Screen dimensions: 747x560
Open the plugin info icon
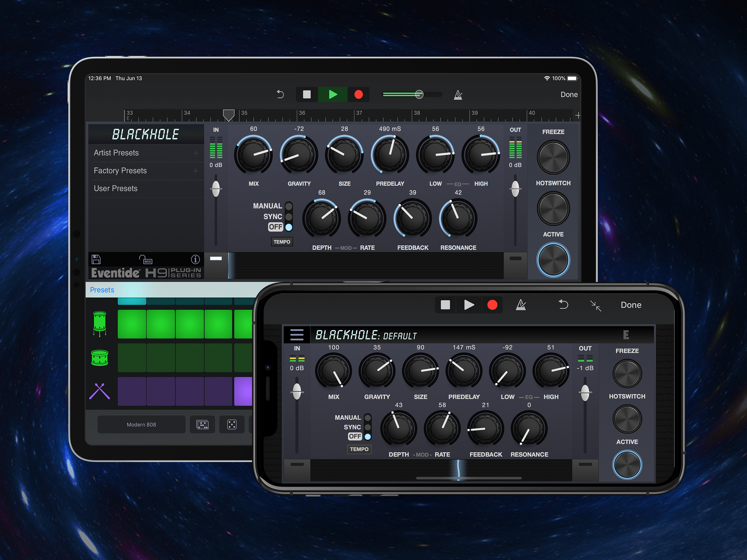pos(195,259)
